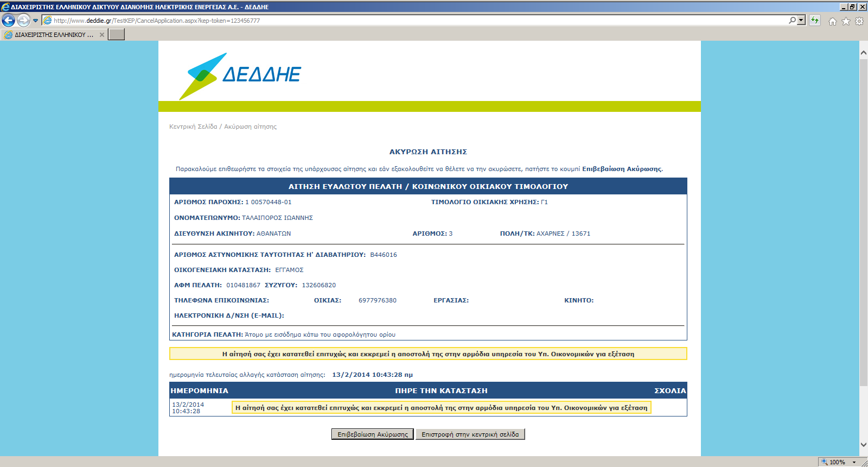Click the ΗΛΕΚΤΡΟΝΙΚΗ Δ/ΝΣΗ (E-MAIL) label

[229, 315]
